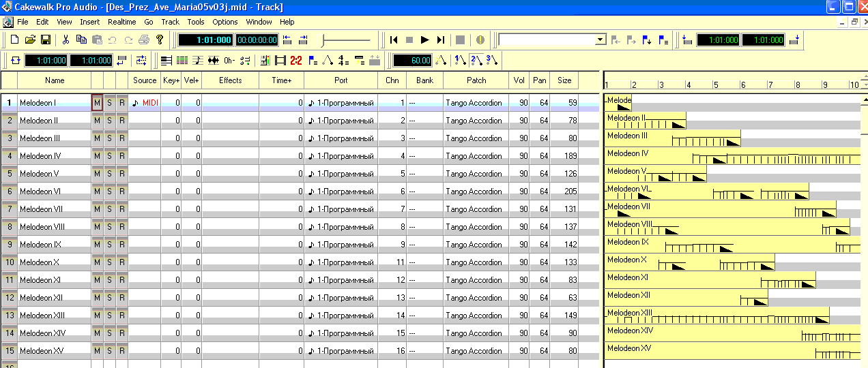The height and width of the screenshot is (368, 868).
Task: Open the Meter/Key signature view icon
Action: [x=343, y=61]
